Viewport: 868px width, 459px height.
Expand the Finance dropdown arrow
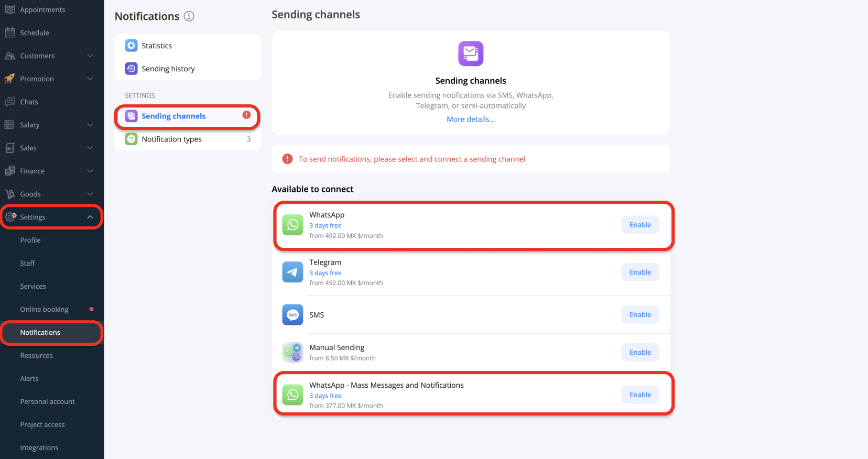(90, 171)
